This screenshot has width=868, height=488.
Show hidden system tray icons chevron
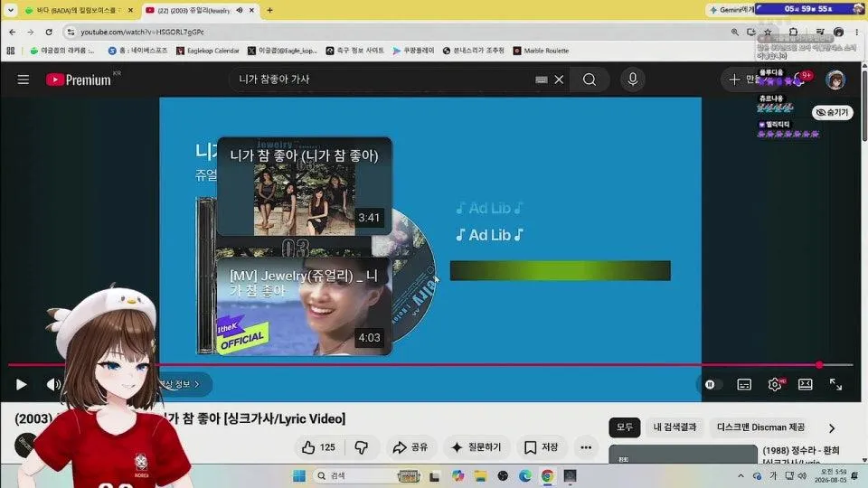pyautogui.click(x=741, y=476)
